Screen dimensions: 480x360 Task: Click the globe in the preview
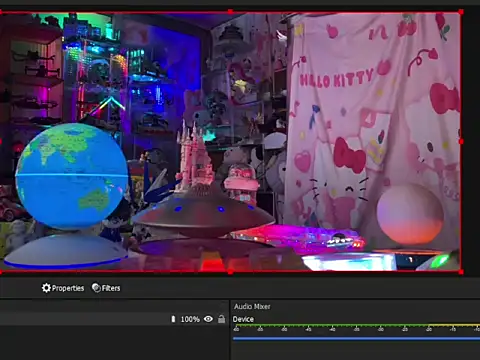(x=72, y=176)
